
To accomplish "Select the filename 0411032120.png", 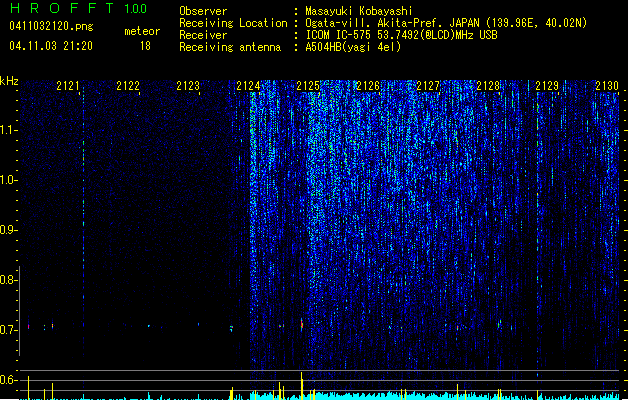I will [x=51, y=26].
